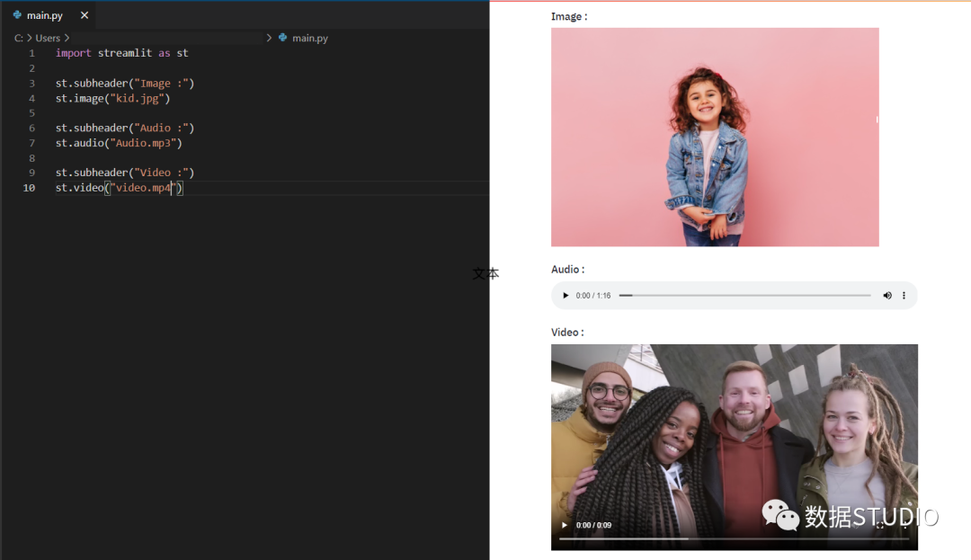Click Users in the breadcrumb path
Viewport: 971px width, 560px height.
pyautogui.click(x=49, y=38)
